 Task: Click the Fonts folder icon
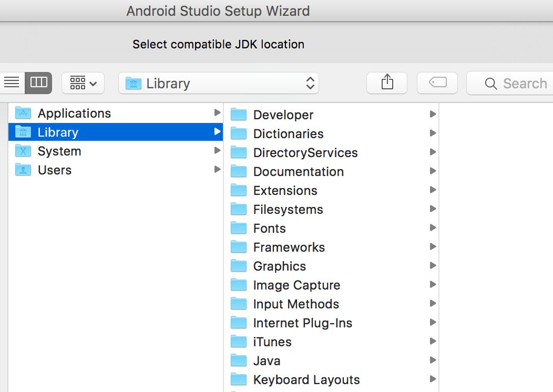point(239,228)
